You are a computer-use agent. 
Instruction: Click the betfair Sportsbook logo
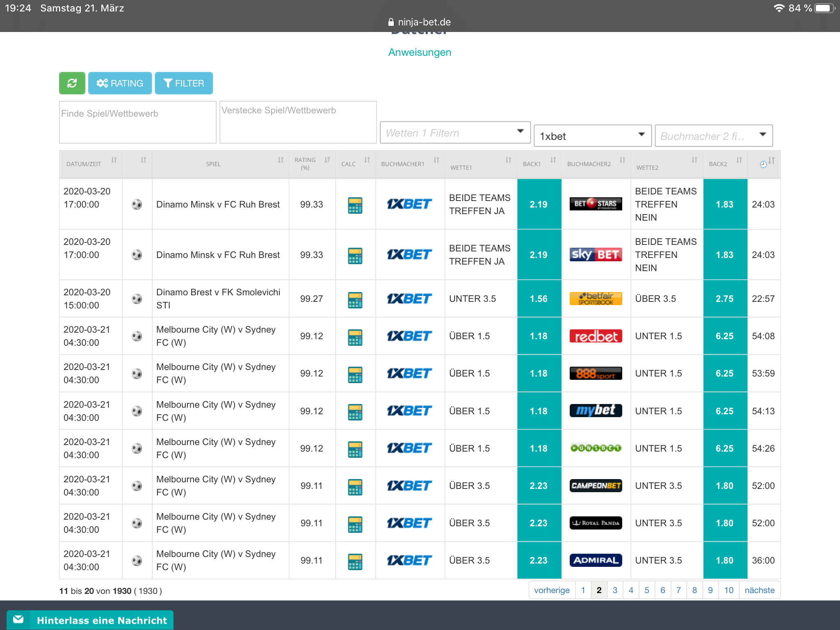[596, 299]
